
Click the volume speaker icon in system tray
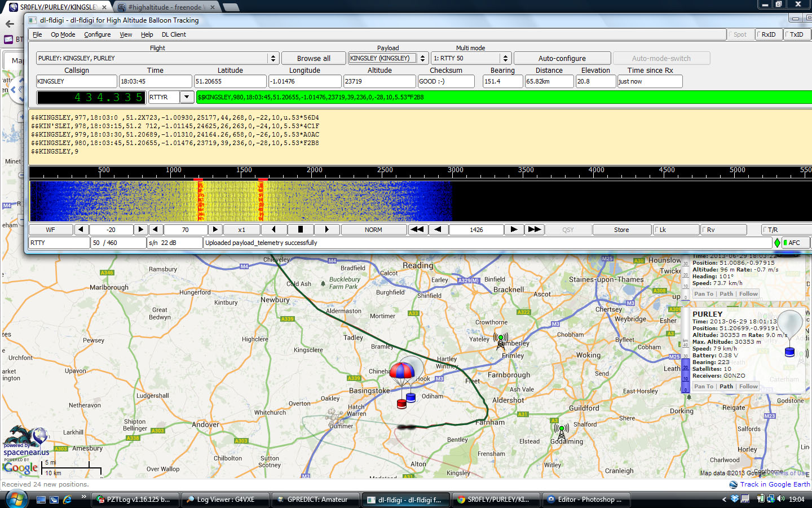pos(781,499)
